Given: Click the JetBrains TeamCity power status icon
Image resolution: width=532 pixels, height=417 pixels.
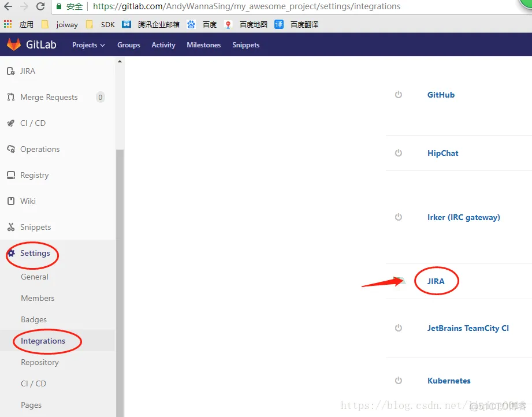Looking at the screenshot, I should 399,328.
